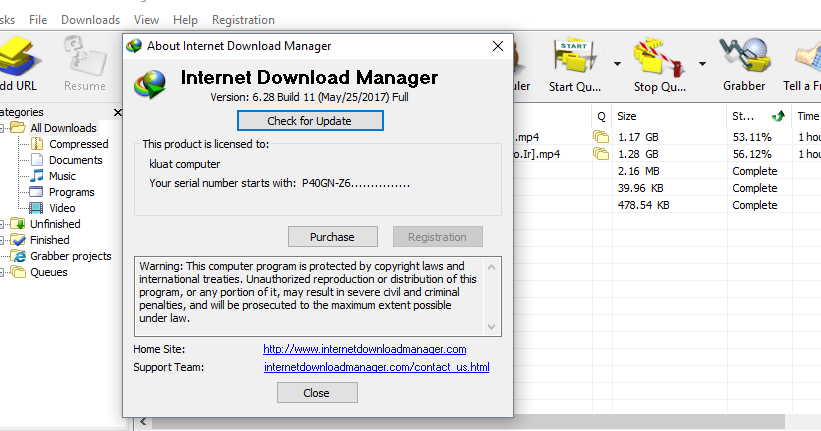
Task: Select the Video category
Action: pos(62,208)
